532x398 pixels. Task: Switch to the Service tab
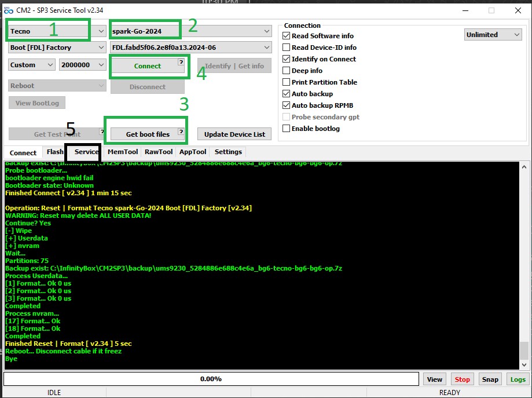click(x=86, y=152)
